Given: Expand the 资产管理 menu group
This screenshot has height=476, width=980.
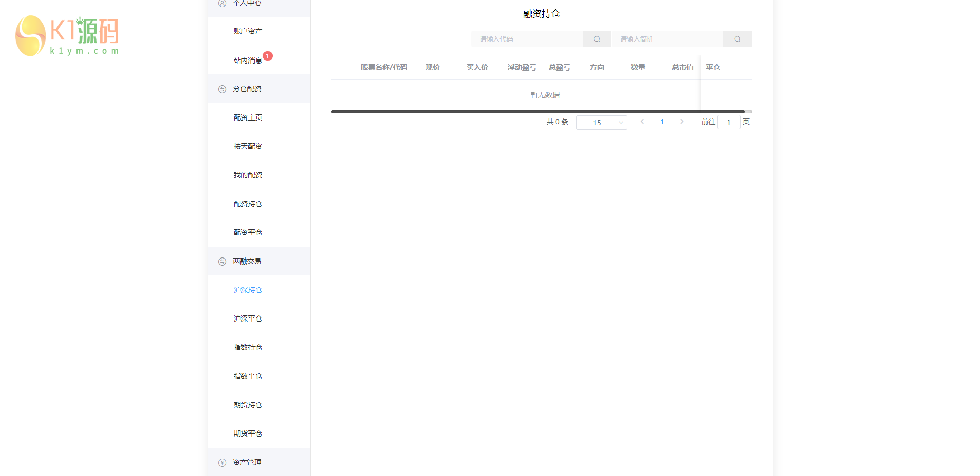Looking at the screenshot, I should point(259,462).
